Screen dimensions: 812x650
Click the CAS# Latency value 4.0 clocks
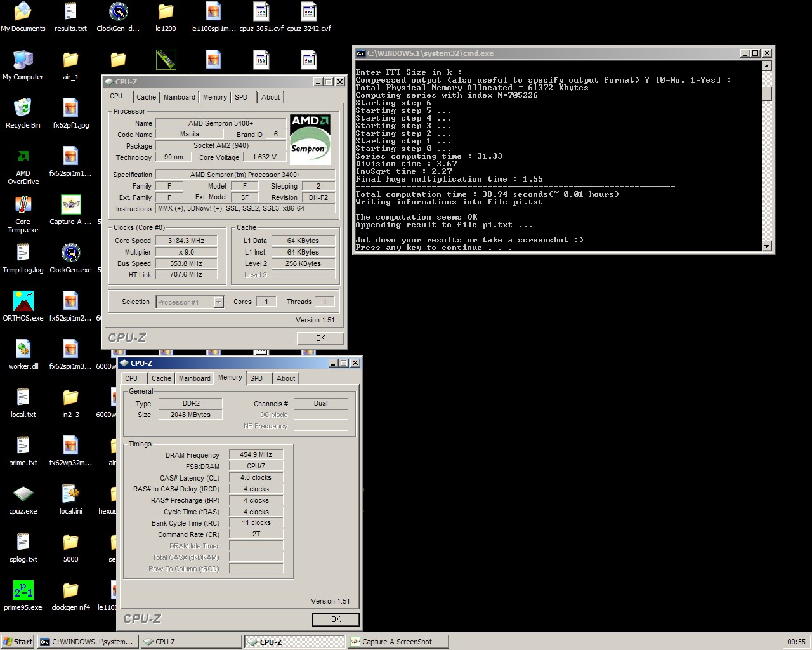pyautogui.click(x=256, y=477)
